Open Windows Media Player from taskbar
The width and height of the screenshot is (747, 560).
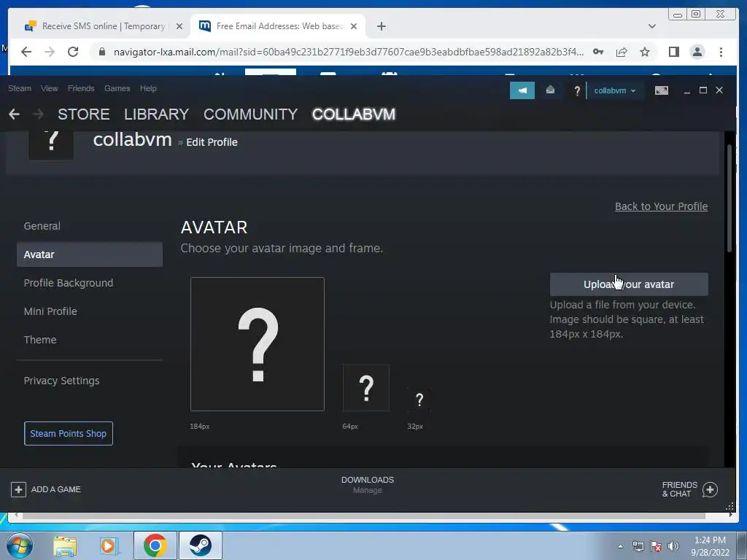point(109,545)
